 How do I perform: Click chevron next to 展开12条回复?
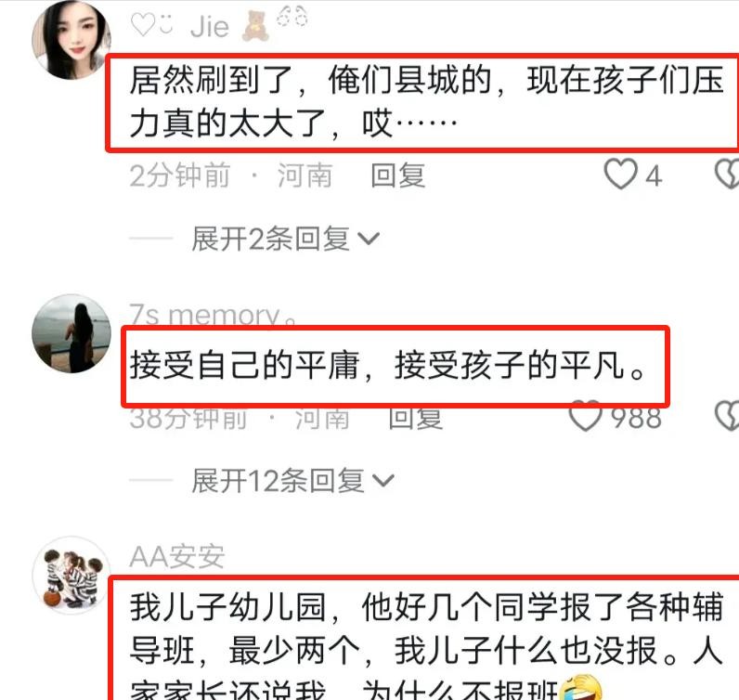click(383, 481)
